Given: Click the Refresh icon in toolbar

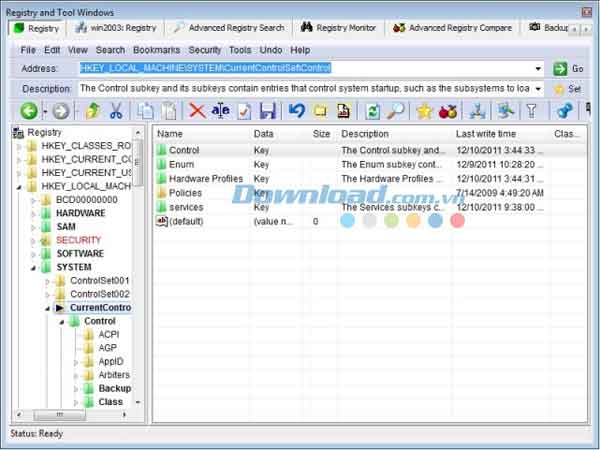Looking at the screenshot, I should pyautogui.click(x=372, y=111).
